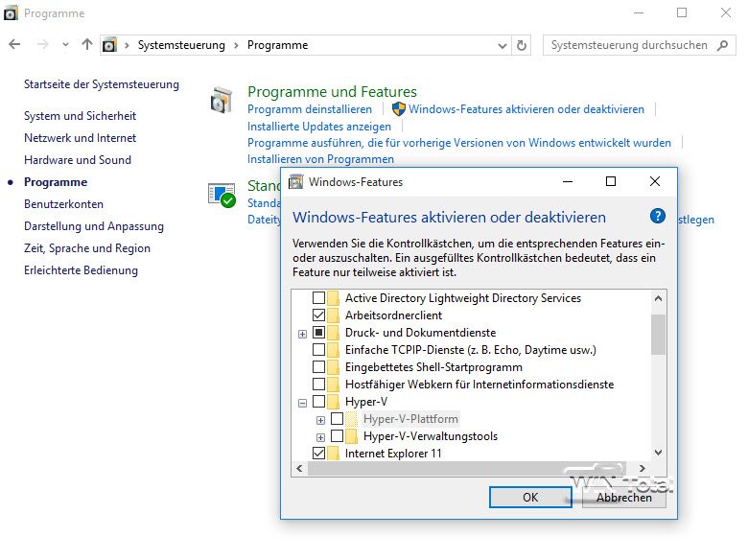Expand Druck- und Dokumentdienste node
748x560 pixels.
point(302,334)
